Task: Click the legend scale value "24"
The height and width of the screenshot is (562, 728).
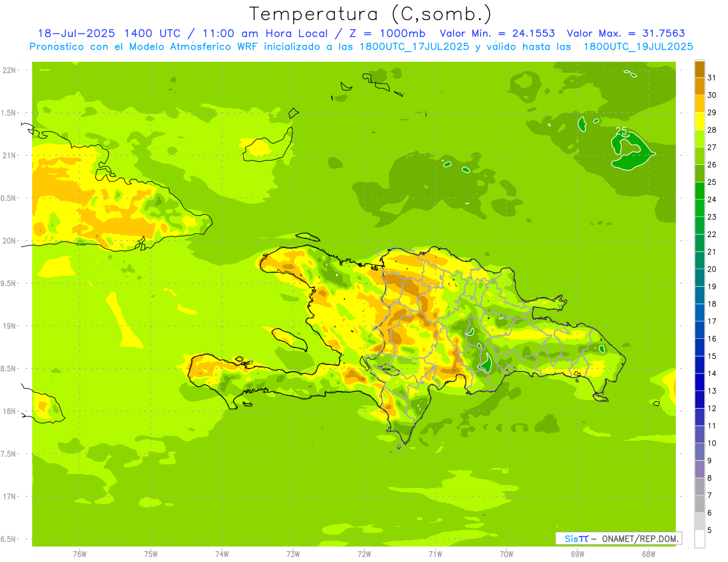Action: click(x=712, y=199)
